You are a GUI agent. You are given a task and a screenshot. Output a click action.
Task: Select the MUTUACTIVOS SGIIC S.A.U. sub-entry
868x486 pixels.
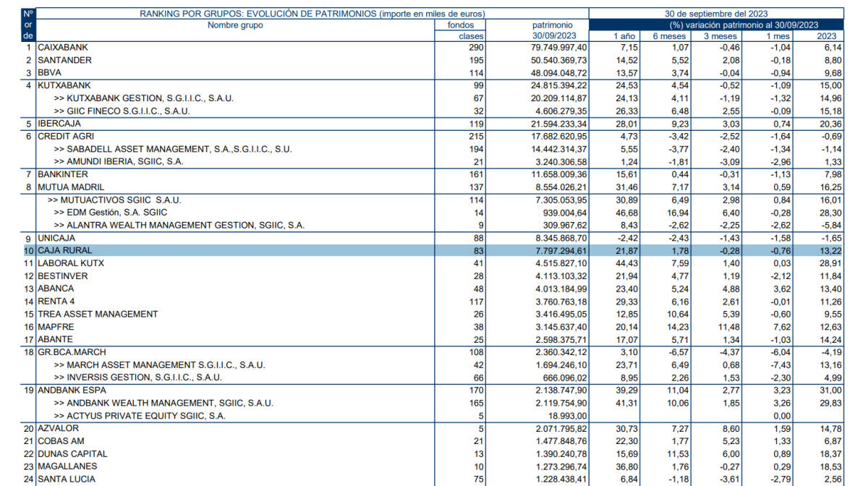tap(114, 200)
